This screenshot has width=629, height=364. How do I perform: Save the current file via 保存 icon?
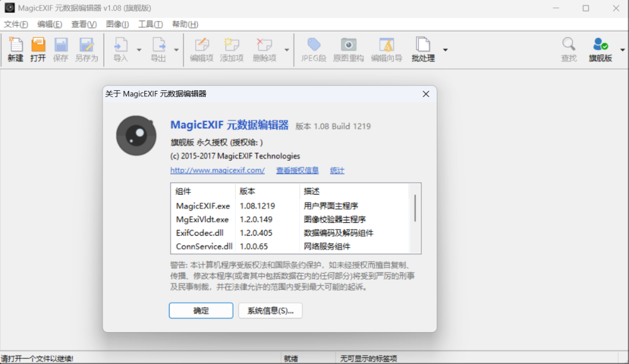pos(61,49)
